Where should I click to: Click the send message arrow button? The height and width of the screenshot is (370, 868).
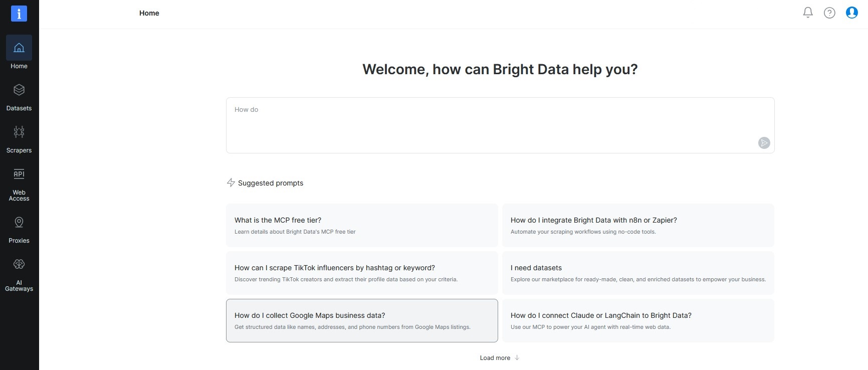[764, 143]
